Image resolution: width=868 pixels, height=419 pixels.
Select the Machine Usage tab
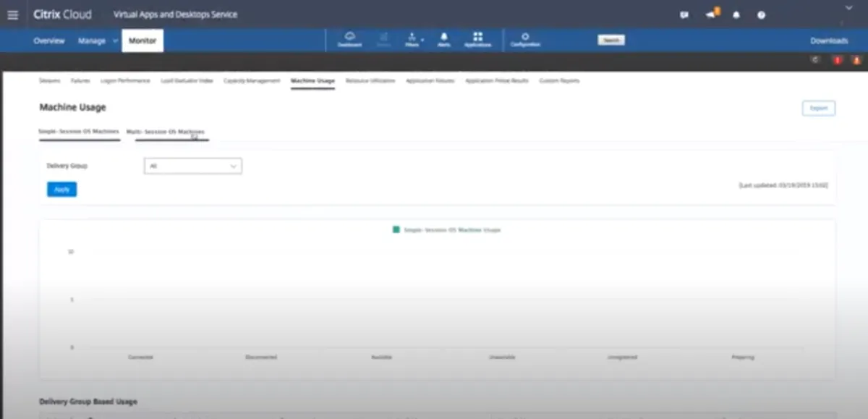pyautogui.click(x=312, y=80)
